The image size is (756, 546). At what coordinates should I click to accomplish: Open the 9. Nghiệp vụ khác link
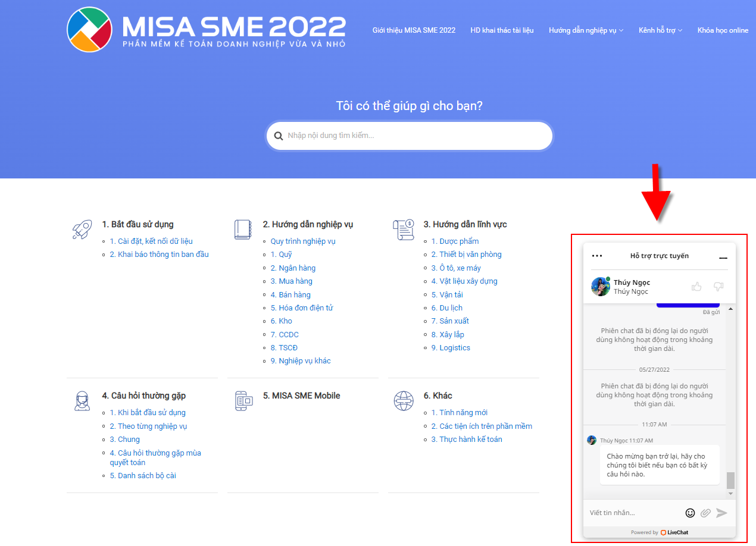(x=301, y=361)
